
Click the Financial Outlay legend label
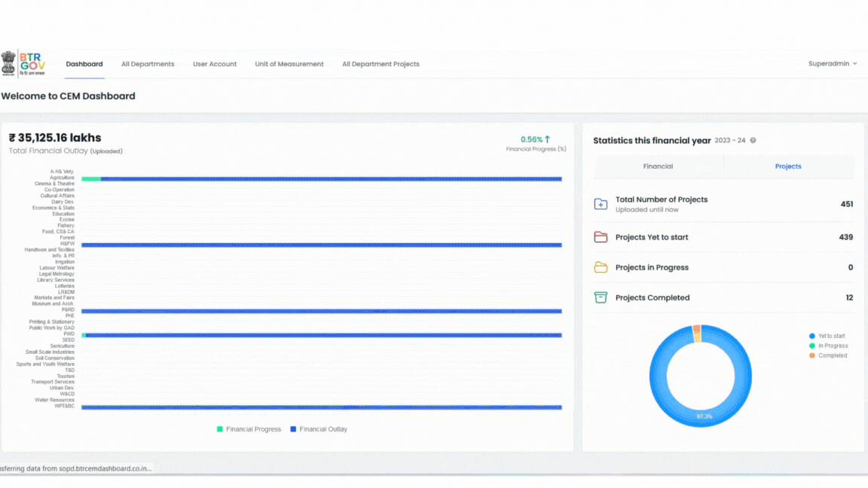[323, 429]
